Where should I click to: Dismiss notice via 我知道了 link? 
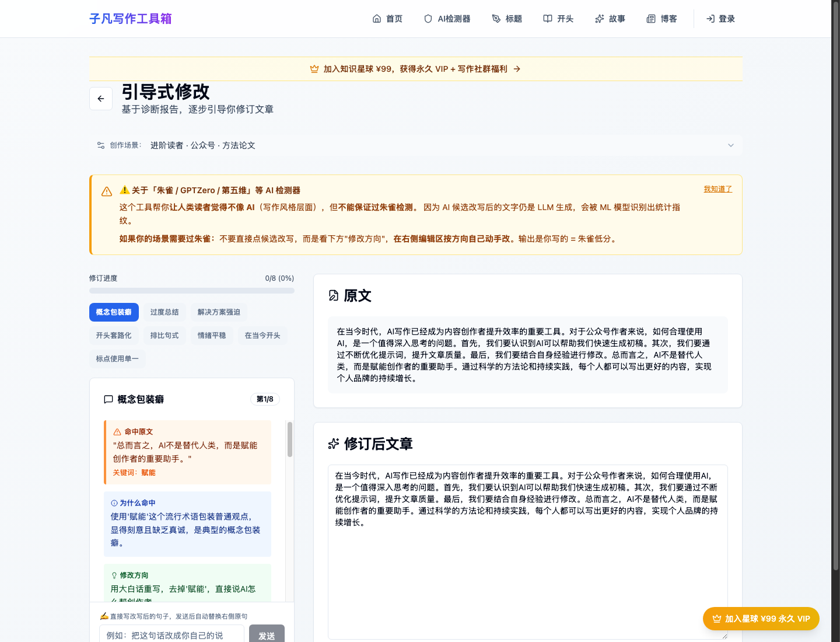click(717, 189)
